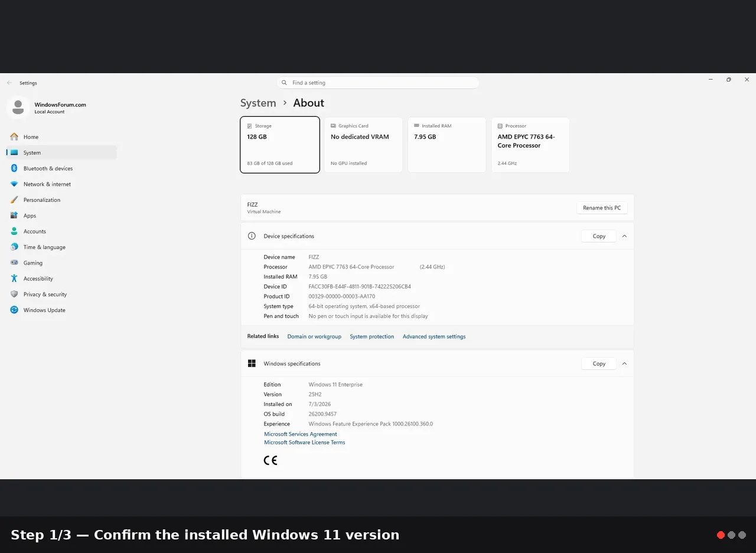This screenshot has width=756, height=553.
Task: Click Windows 11 Enterprise edition text
Action: pos(335,385)
